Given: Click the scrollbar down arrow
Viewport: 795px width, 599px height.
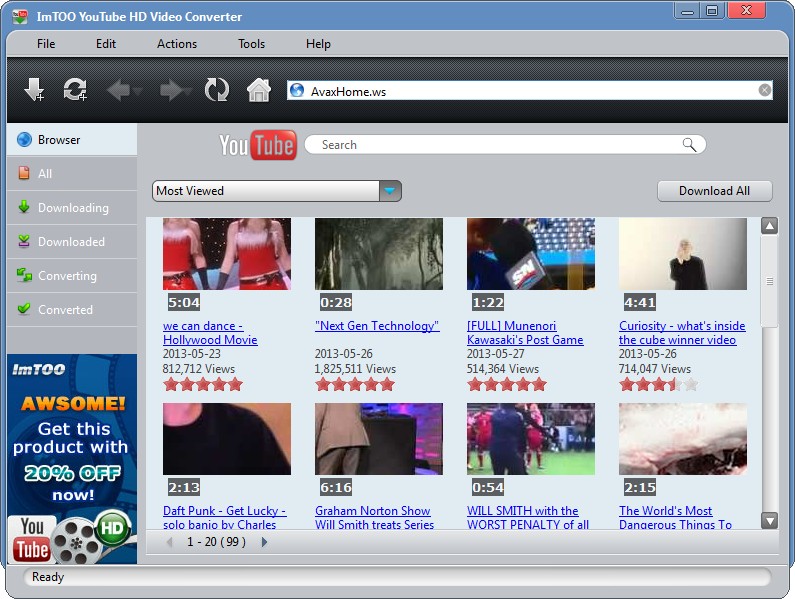Looking at the screenshot, I should 769,520.
